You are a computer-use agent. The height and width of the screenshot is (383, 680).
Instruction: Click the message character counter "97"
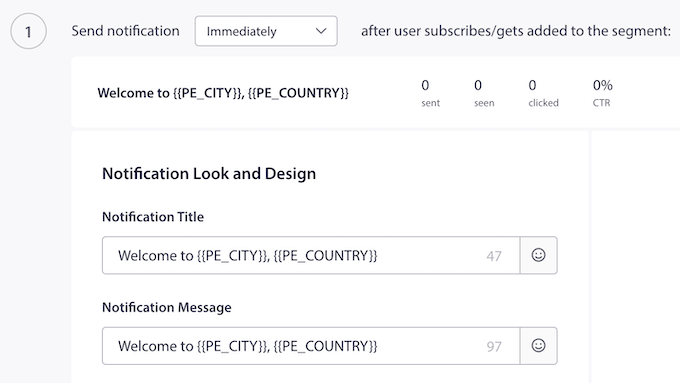pos(494,347)
